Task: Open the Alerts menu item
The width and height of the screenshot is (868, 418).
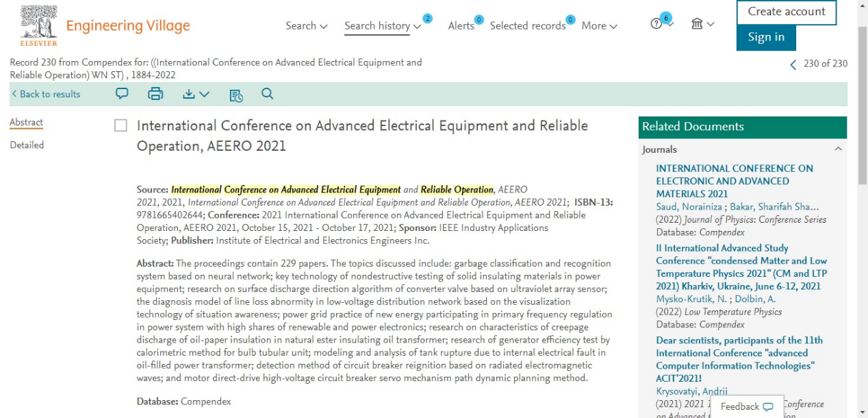Action: coord(461,25)
